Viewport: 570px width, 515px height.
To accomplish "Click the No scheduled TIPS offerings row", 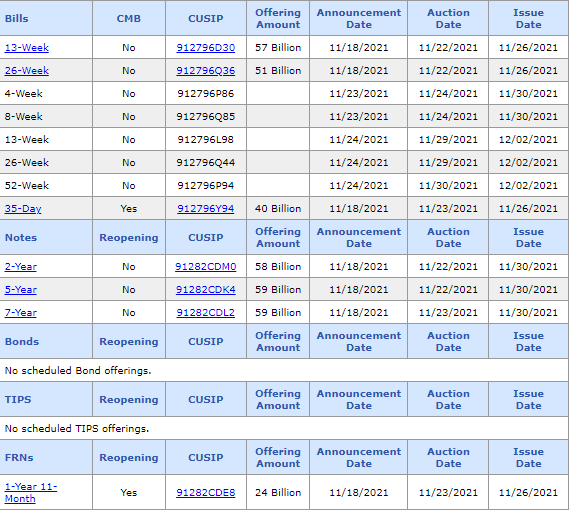I will (x=284, y=429).
